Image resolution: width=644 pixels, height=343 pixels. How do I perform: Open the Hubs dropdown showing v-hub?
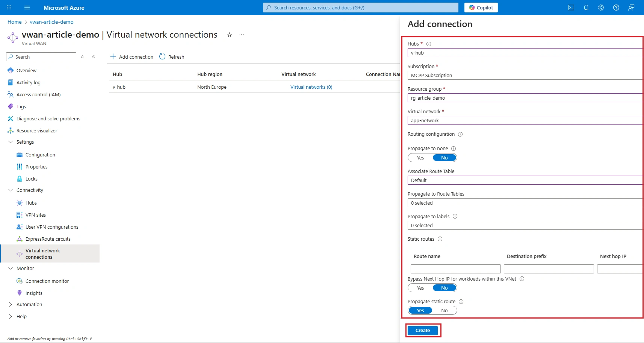point(525,53)
